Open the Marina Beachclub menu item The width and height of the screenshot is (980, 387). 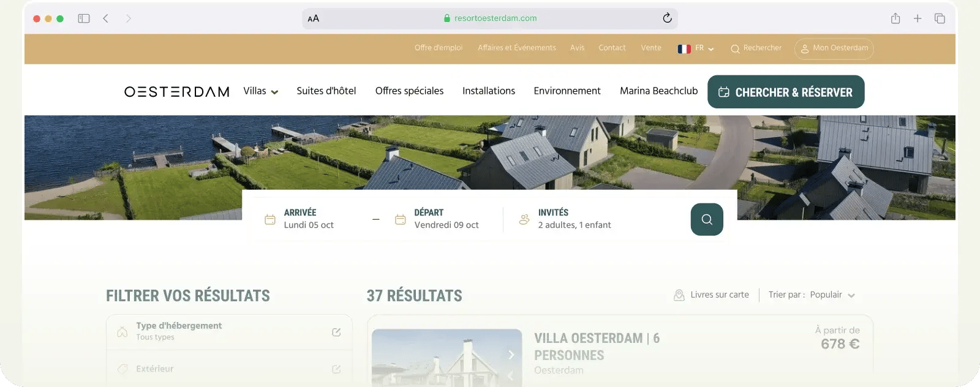point(659,91)
